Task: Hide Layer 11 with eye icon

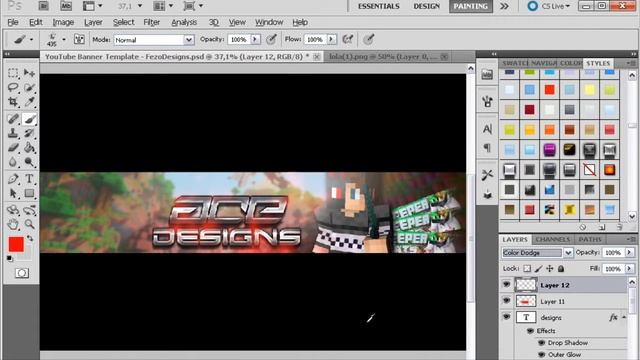Action: [507, 301]
